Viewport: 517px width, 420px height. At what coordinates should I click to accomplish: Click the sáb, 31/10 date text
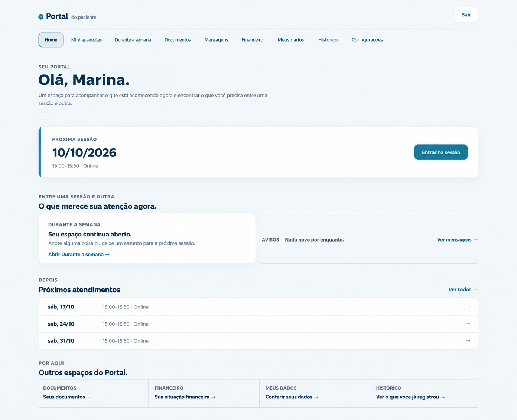[x=61, y=341]
